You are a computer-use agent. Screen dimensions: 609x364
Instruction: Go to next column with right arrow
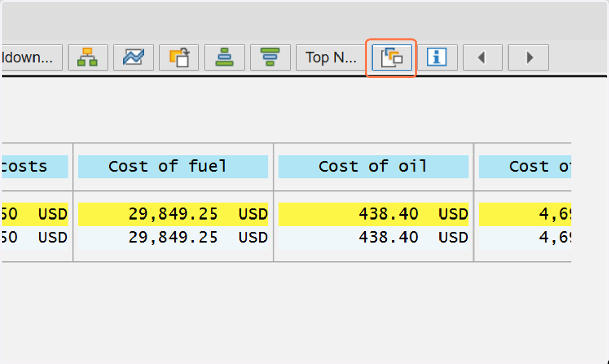tap(528, 57)
